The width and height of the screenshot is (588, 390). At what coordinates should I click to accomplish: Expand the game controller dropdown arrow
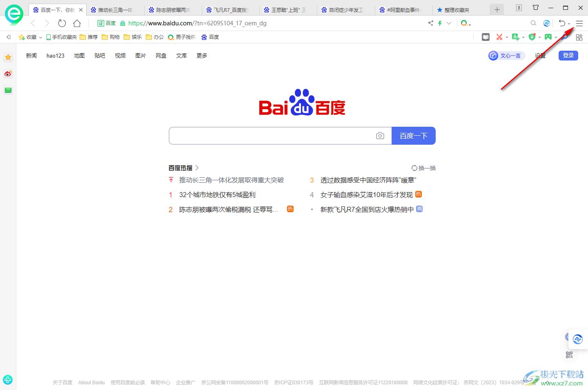pos(556,37)
